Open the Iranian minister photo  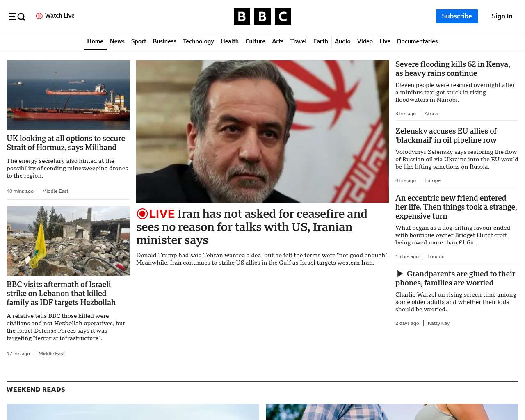click(x=262, y=131)
